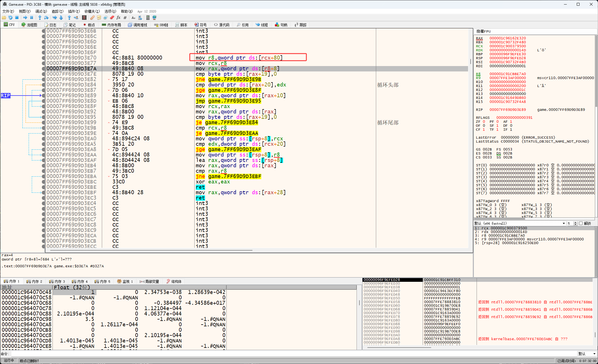Click the pause execution icon

coord(32,18)
